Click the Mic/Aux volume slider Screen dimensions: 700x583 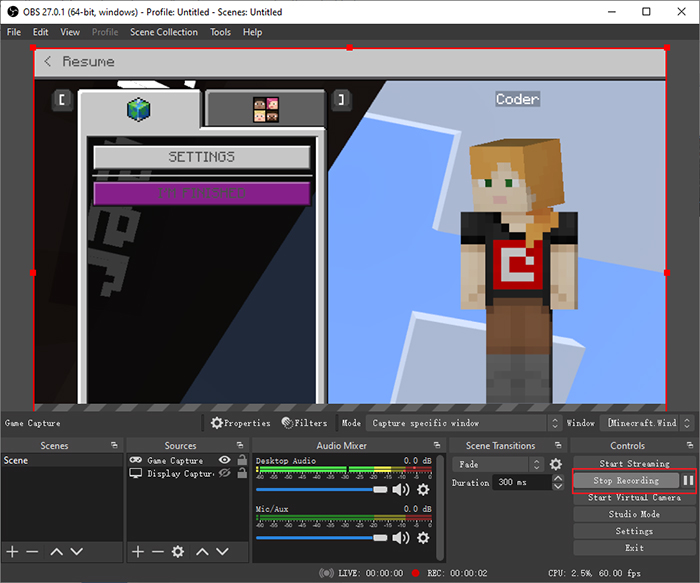[321, 538]
